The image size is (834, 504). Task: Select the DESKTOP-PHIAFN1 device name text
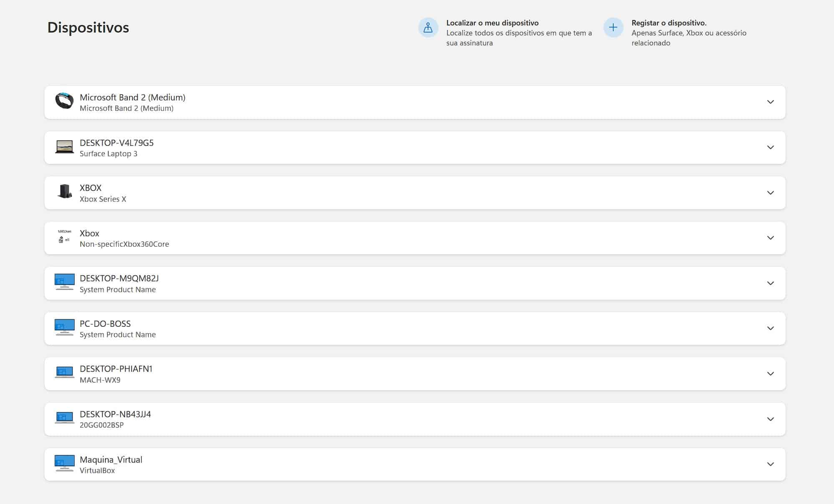click(116, 369)
